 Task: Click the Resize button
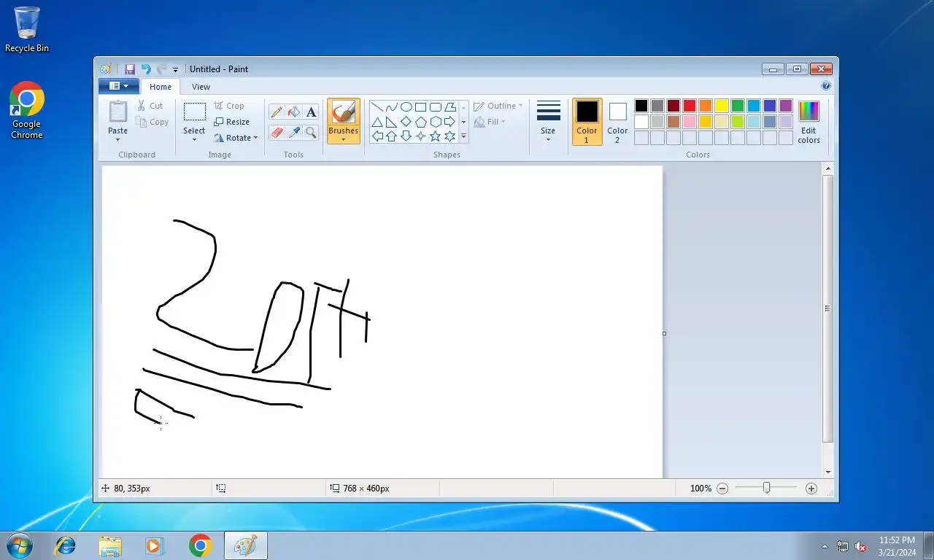(x=231, y=122)
